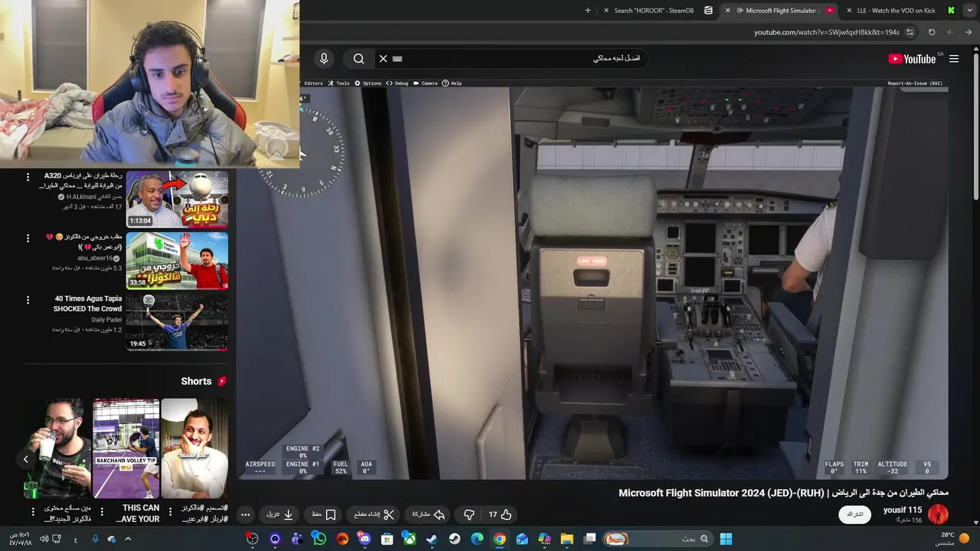Expand the browser tab search dropdown
Image resolution: width=980 pixels, height=551 pixels.
[969, 11]
